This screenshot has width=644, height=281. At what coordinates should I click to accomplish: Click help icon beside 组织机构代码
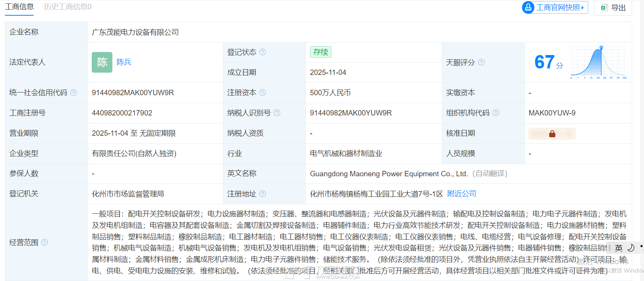coord(496,113)
